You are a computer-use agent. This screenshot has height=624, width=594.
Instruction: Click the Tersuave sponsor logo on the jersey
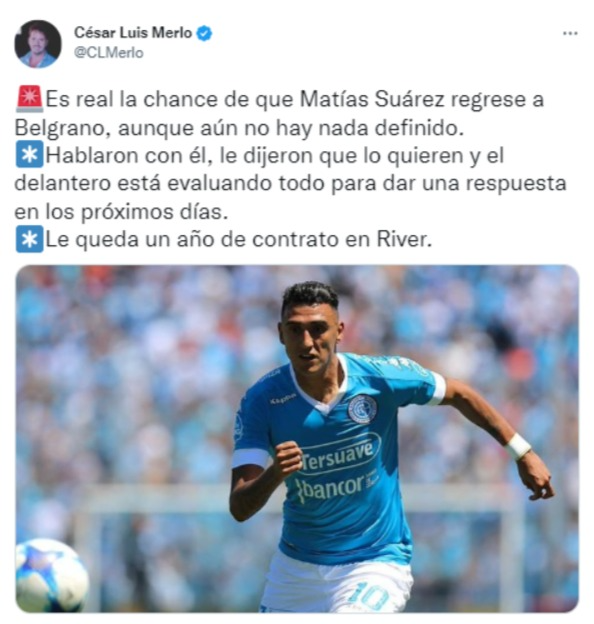[x=340, y=455]
